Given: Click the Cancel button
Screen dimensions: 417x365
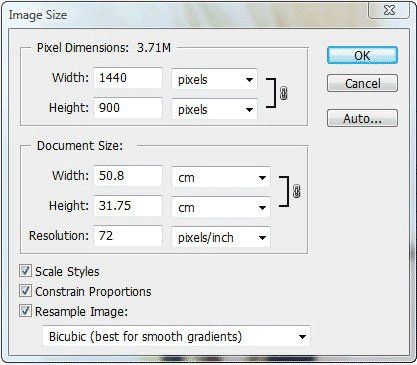Looking at the screenshot, I should click(362, 83).
